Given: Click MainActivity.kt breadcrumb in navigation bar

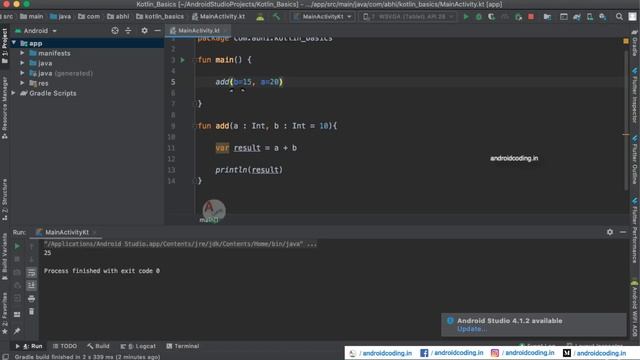Looking at the screenshot, I should (218, 17).
